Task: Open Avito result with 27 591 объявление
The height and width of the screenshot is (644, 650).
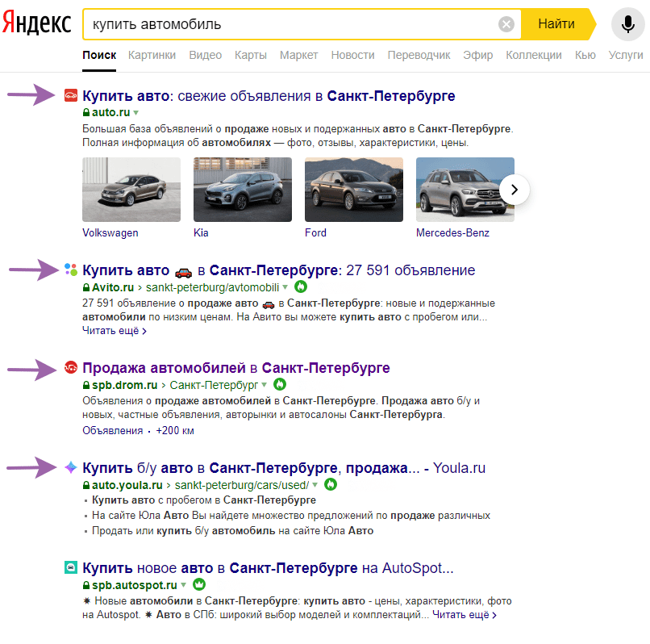Action: coord(278,270)
